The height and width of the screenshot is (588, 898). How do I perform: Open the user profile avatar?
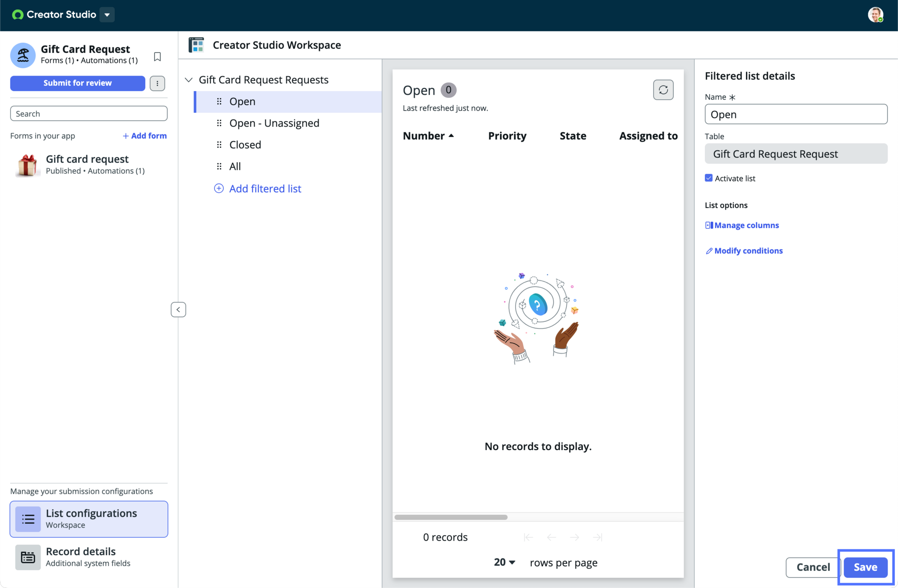[875, 15]
